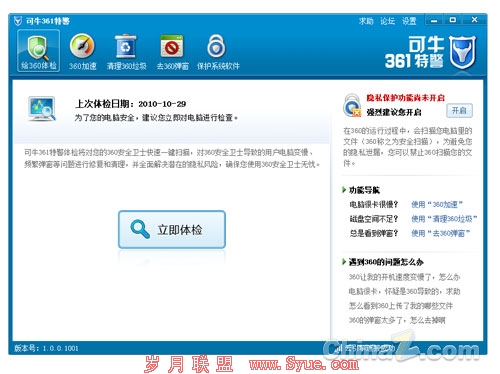Click the 磁盘空间不足？ label
Viewport: 500px width, 374px height.
click(373, 219)
